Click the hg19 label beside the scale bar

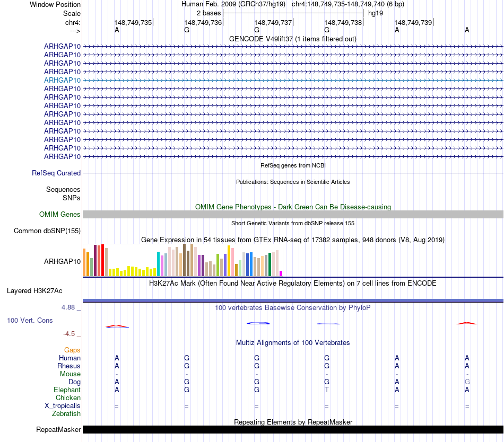click(376, 13)
